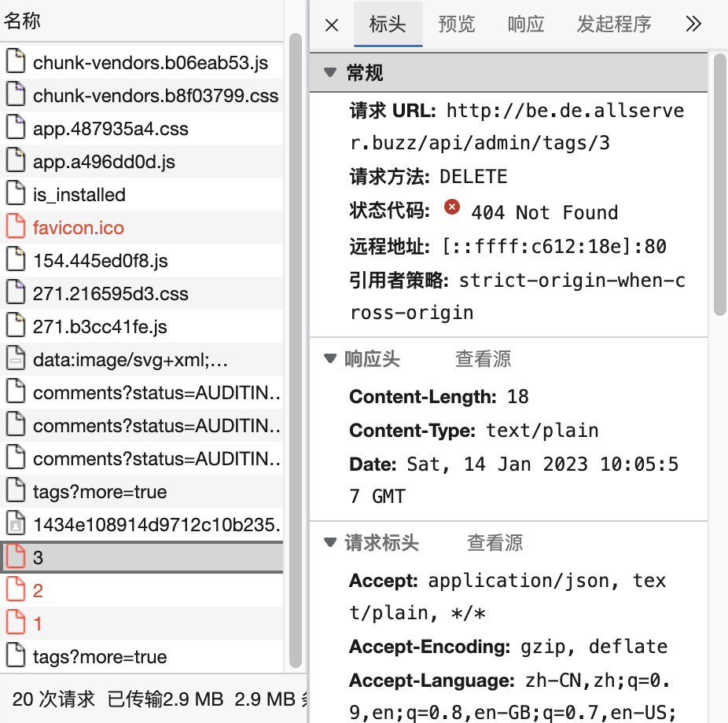Select the highlighted request named 3
This screenshot has width=728, height=723.
(142, 557)
